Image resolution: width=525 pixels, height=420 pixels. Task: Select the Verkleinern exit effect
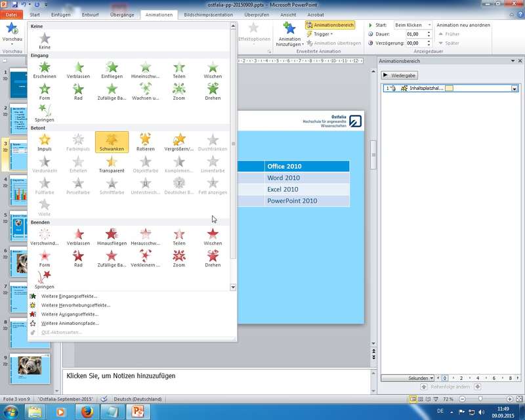[x=145, y=259]
